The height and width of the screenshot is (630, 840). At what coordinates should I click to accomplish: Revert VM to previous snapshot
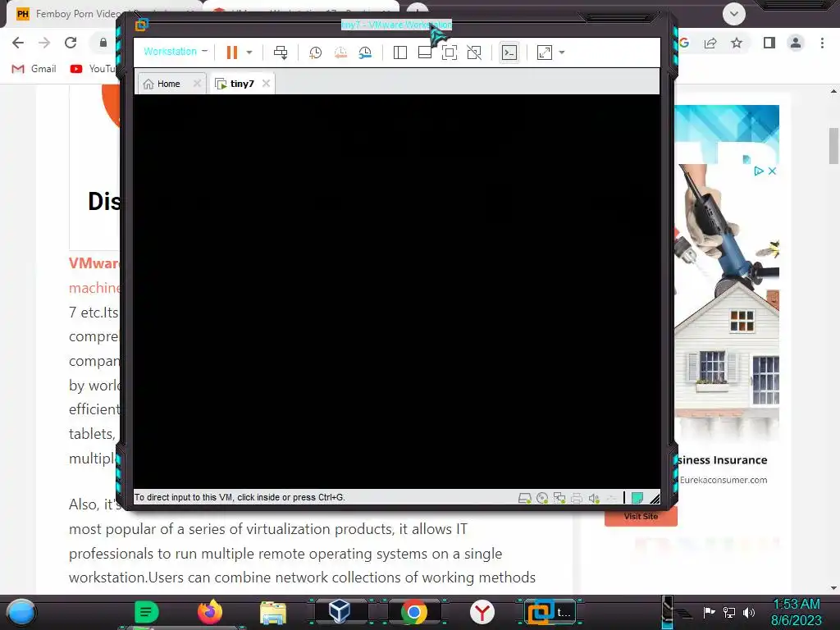click(x=340, y=52)
